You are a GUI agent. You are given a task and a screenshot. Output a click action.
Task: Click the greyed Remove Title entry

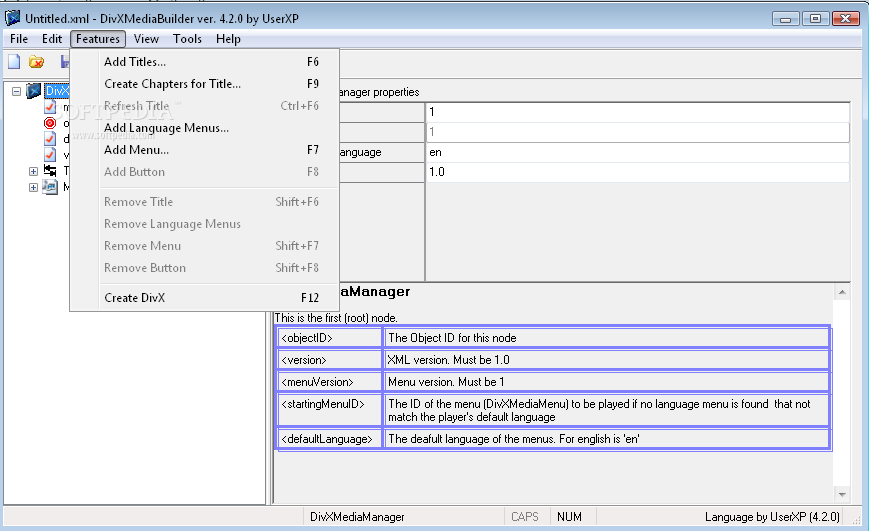[x=205, y=202]
